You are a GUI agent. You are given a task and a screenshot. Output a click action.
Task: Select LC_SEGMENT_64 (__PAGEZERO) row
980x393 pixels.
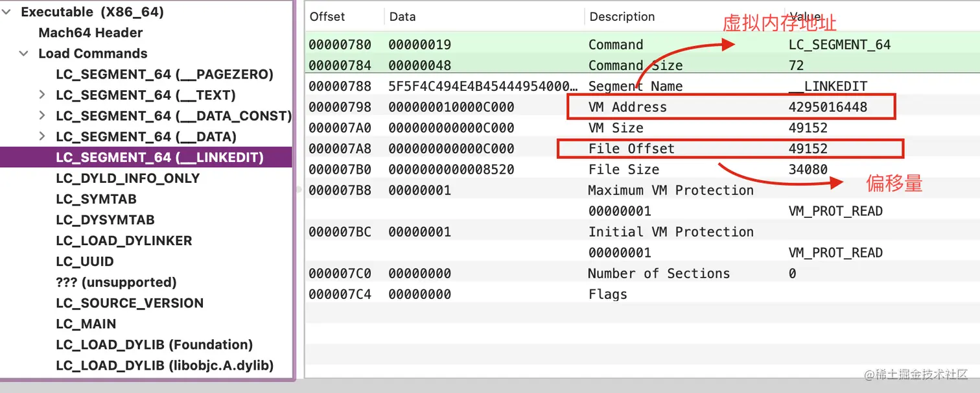(x=165, y=74)
